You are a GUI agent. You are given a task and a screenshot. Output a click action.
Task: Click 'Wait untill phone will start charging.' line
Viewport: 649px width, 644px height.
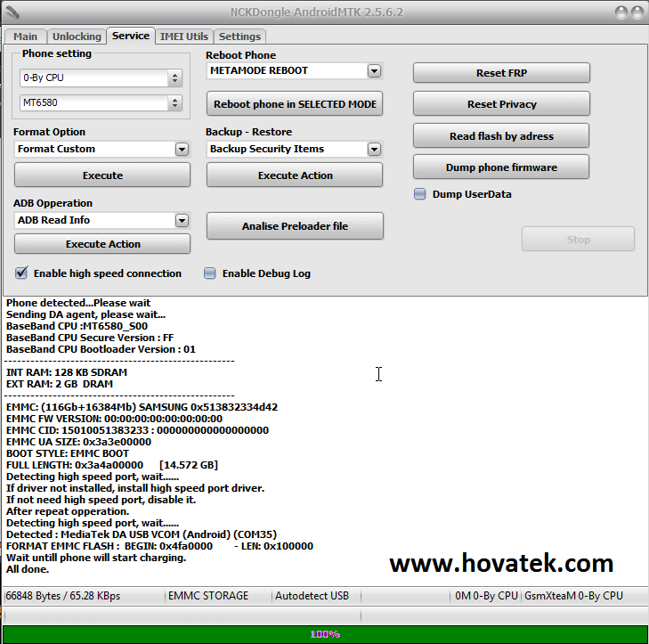pos(96,558)
